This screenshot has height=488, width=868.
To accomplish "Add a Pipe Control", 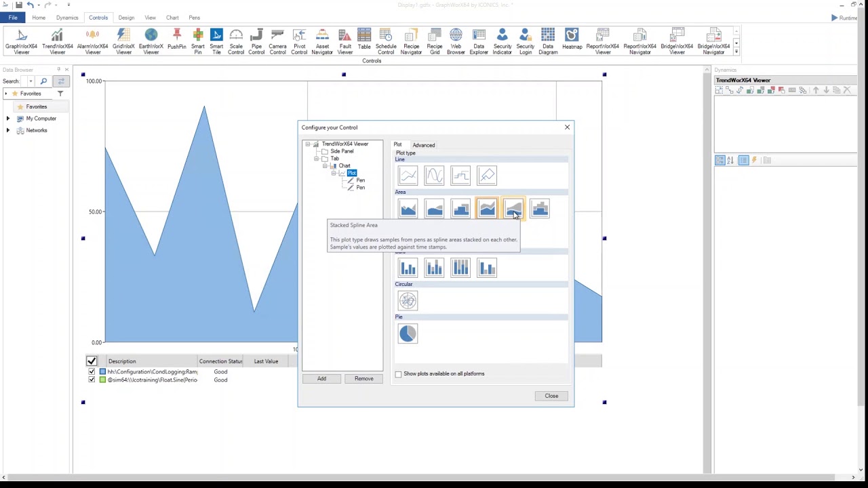I will pyautogui.click(x=256, y=41).
